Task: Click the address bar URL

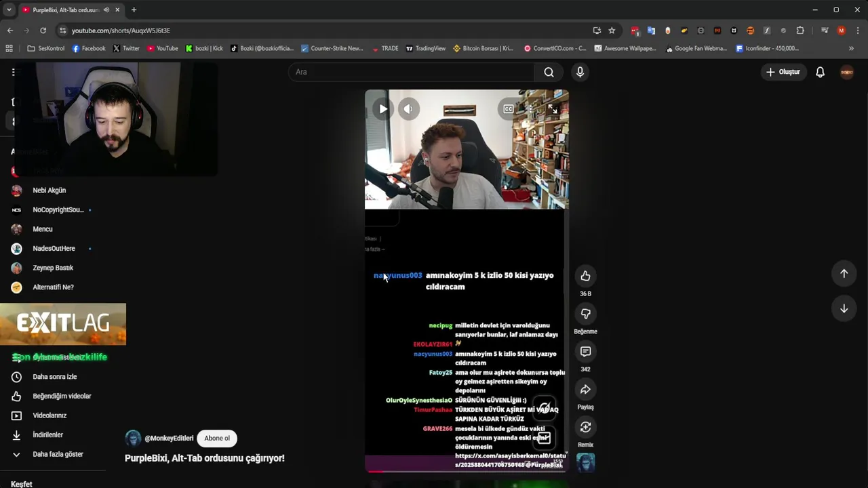Action: pos(121,30)
